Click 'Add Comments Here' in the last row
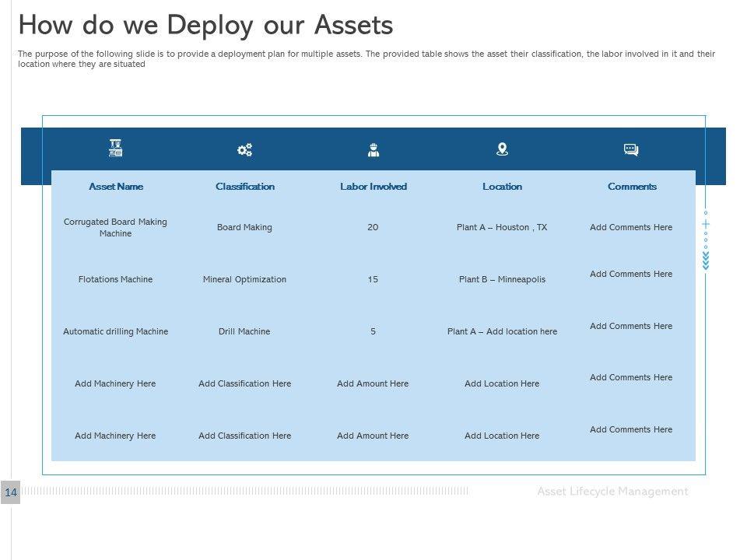The height and width of the screenshot is (560, 747). (631, 429)
